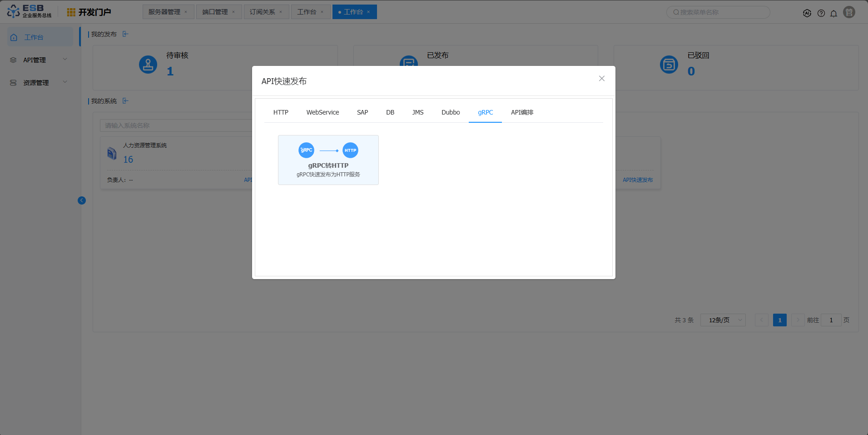Open the help question mark icon
Screen dimensions: 868x435
pyautogui.click(x=821, y=13)
